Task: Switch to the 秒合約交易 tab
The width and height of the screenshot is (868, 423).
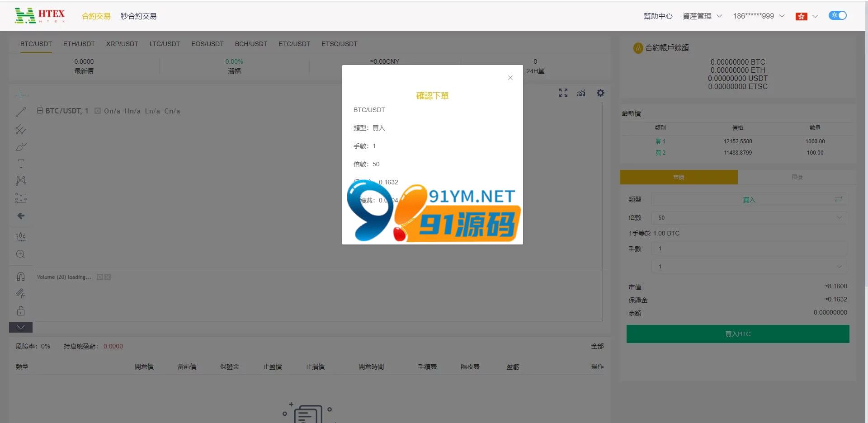Action: click(138, 16)
